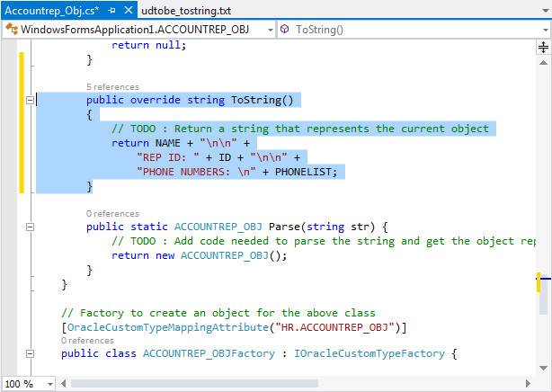This screenshot has height=392, width=552.
Task: Click the ToString method name in code
Action: (x=256, y=100)
